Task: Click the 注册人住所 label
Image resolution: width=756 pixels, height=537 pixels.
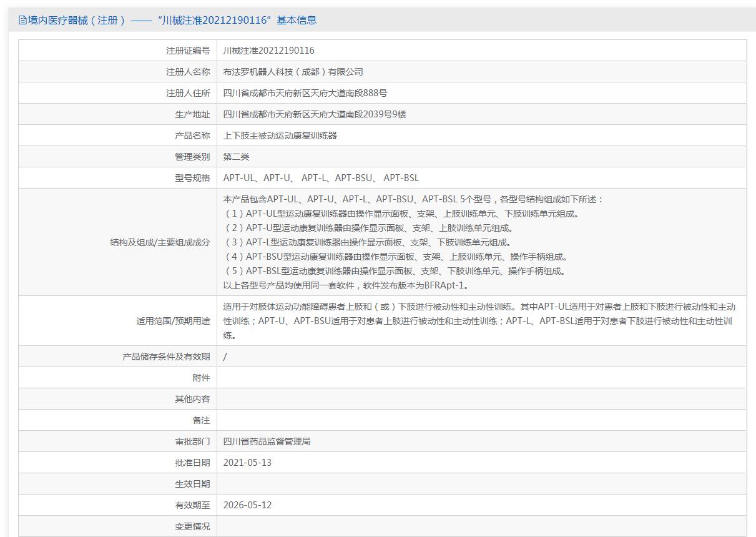Action: 188,93
